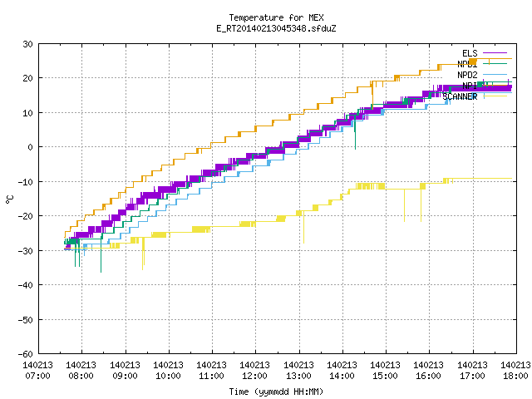Viewport: 532px width, 399px height.
Task: Click the y-axis value -10
Action: click(x=26, y=182)
